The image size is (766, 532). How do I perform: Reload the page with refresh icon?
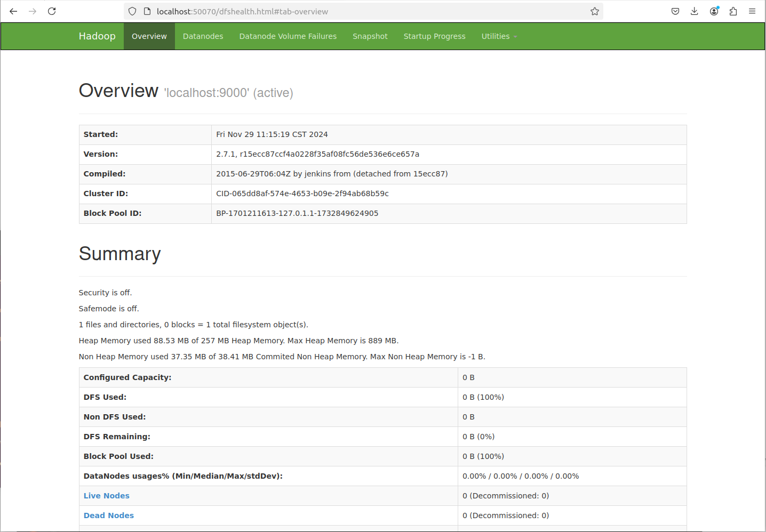(52, 11)
